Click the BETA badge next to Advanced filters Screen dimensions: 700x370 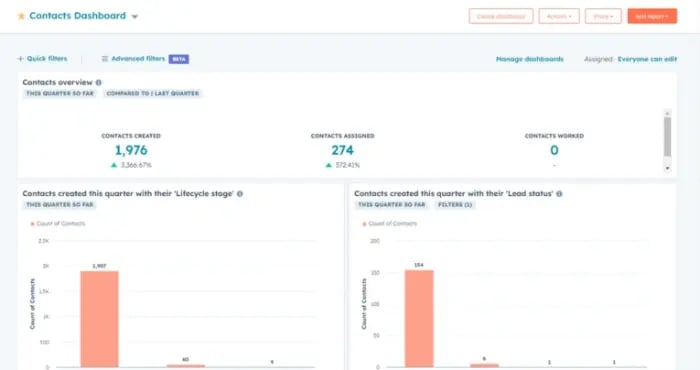coord(179,59)
